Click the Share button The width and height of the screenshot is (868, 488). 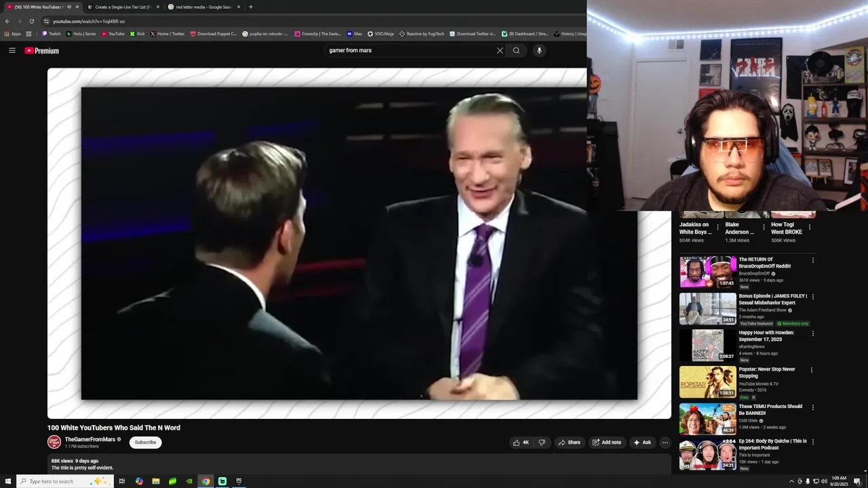pyautogui.click(x=569, y=443)
